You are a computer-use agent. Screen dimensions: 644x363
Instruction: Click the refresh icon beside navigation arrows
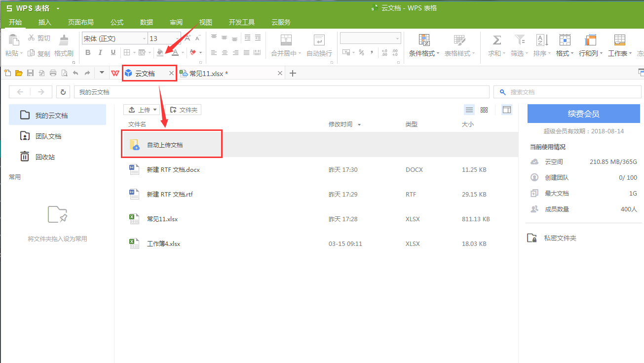pyautogui.click(x=63, y=92)
